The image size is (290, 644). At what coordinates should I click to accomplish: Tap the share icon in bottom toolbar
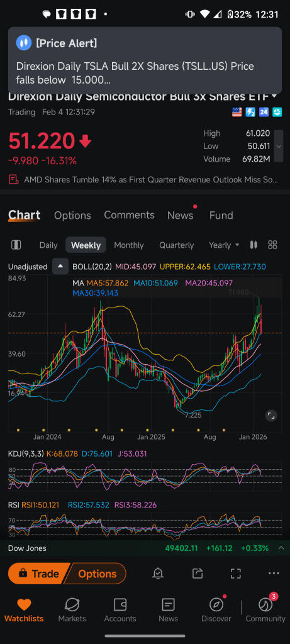pos(197,574)
